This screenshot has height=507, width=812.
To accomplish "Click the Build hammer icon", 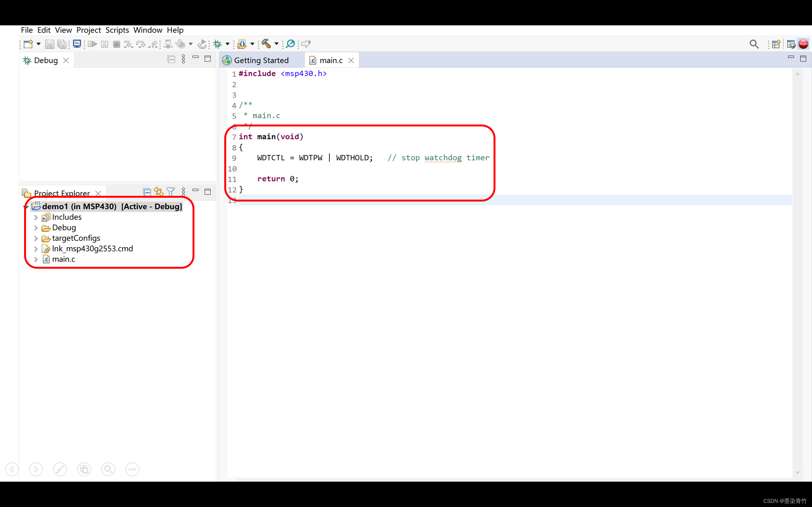I will coord(266,44).
